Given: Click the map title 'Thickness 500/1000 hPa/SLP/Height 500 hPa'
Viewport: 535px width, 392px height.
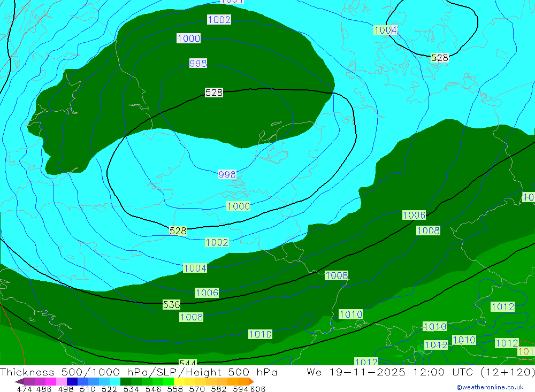Looking at the screenshot, I should coord(139,372).
